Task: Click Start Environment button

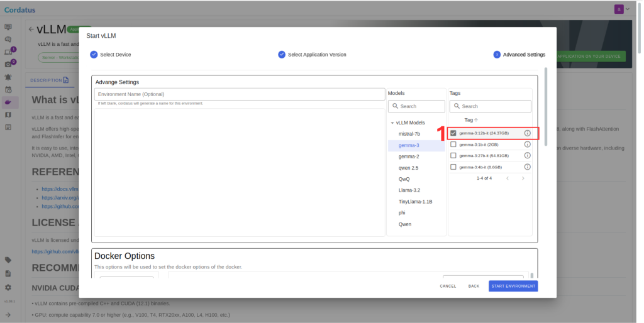Action: 513,286
